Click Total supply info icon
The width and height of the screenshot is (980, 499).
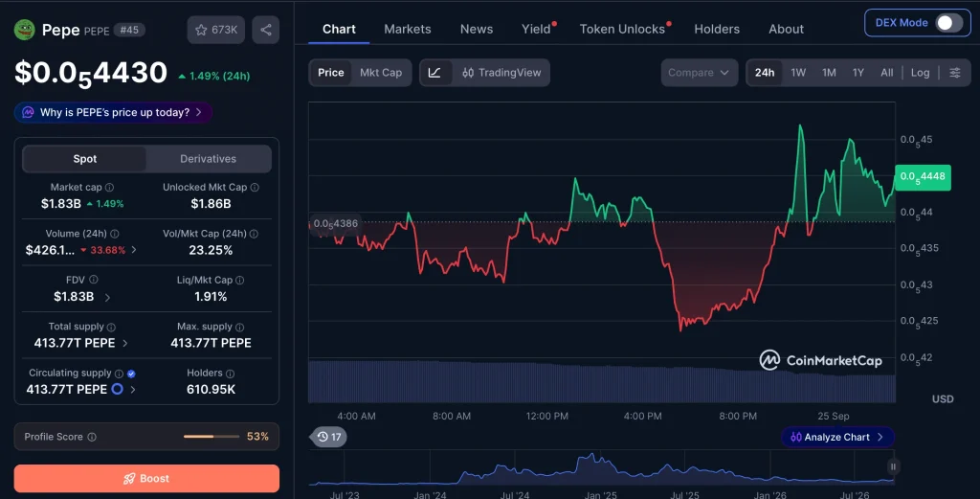[x=111, y=327]
